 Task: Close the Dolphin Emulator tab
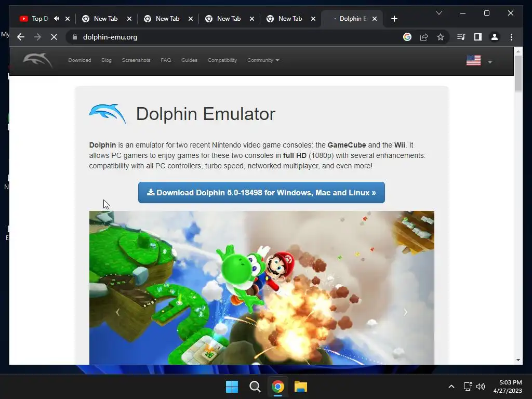tap(375, 19)
